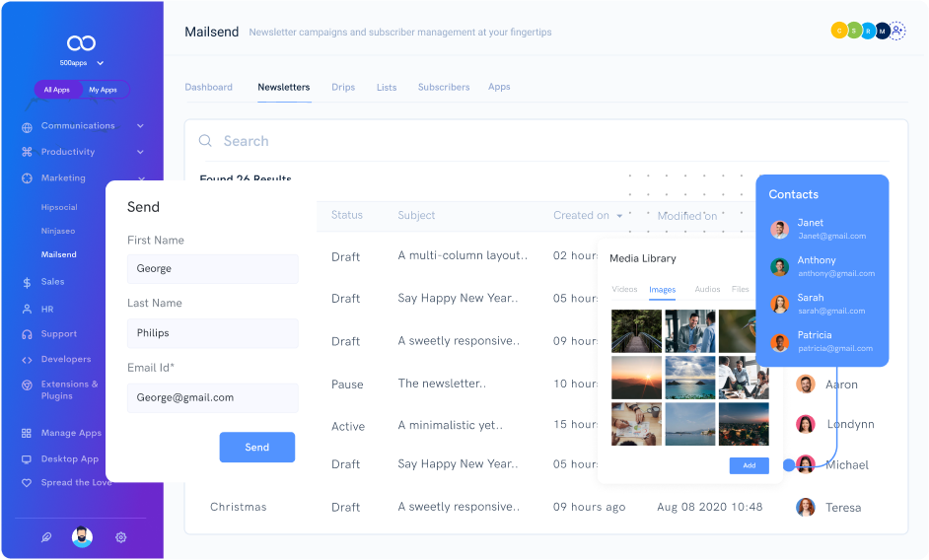Viewport: 929px width, 560px height.
Task: Open settings gear in sidebar footer
Action: coord(121,537)
